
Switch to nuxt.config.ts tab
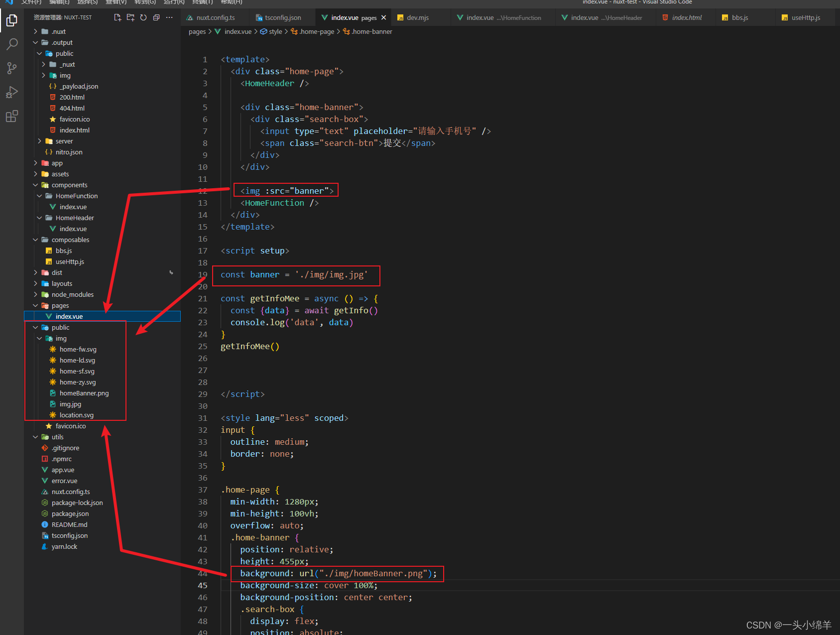(x=215, y=17)
